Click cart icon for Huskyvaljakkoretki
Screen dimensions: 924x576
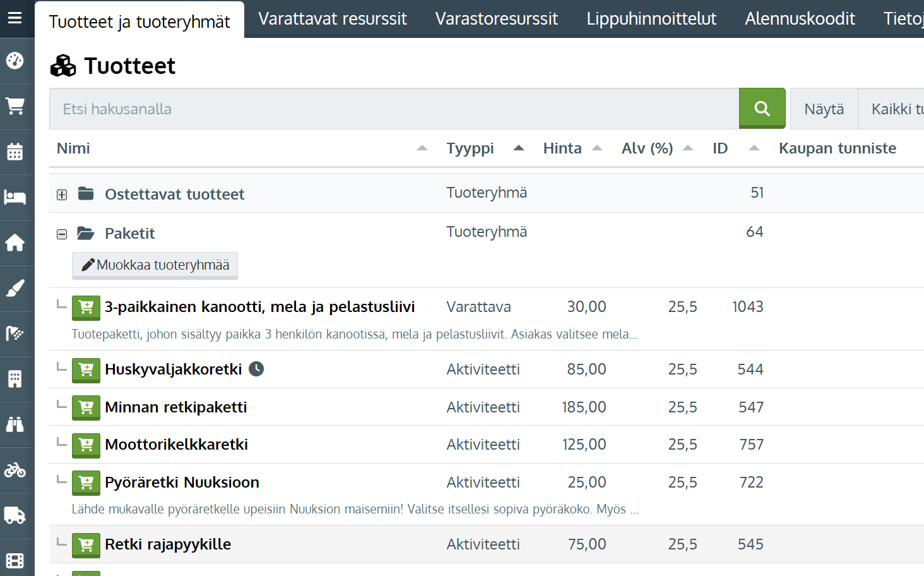pos(86,370)
